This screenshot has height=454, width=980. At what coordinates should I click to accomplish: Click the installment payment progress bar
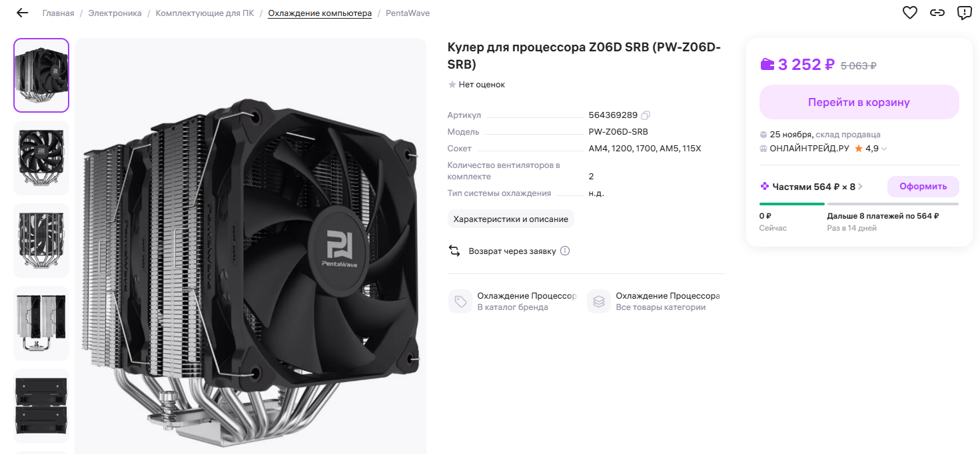pos(859,204)
